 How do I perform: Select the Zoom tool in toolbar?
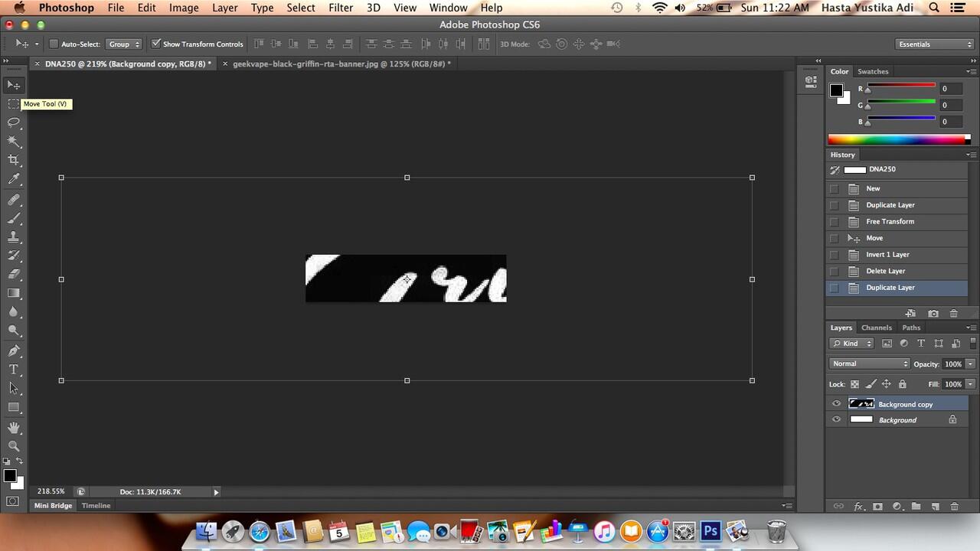point(14,445)
